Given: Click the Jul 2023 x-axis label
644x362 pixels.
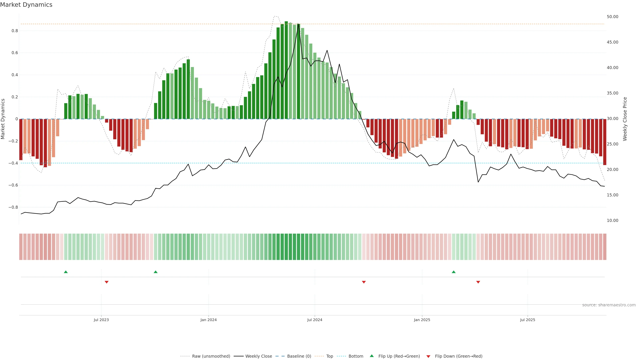Looking at the screenshot, I should [101, 320].
